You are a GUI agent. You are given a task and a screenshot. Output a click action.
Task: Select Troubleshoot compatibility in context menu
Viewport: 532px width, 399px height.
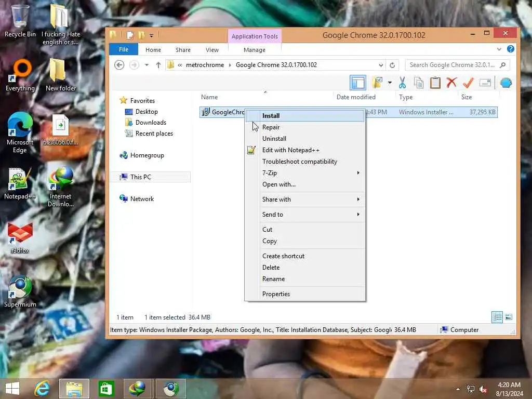pos(305,162)
